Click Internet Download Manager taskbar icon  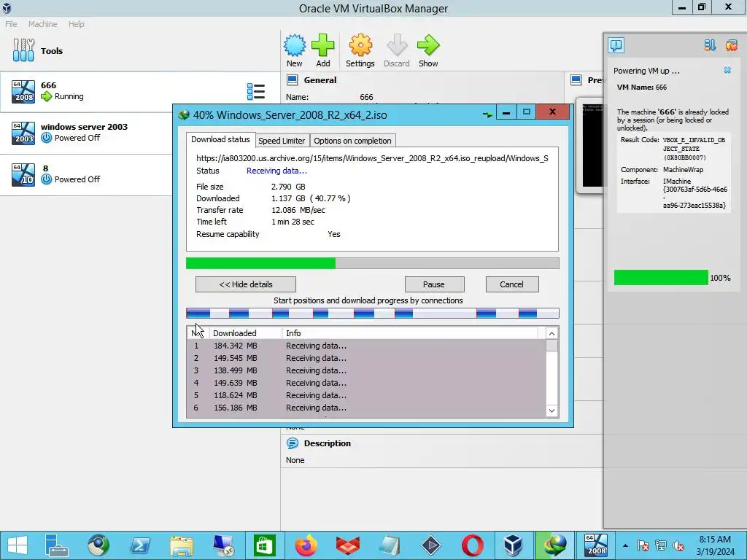click(x=554, y=545)
